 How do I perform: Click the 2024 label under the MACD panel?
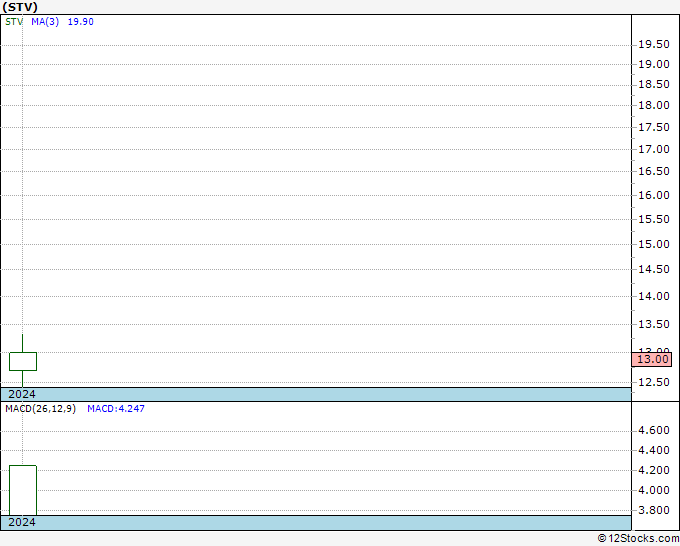click(22, 522)
